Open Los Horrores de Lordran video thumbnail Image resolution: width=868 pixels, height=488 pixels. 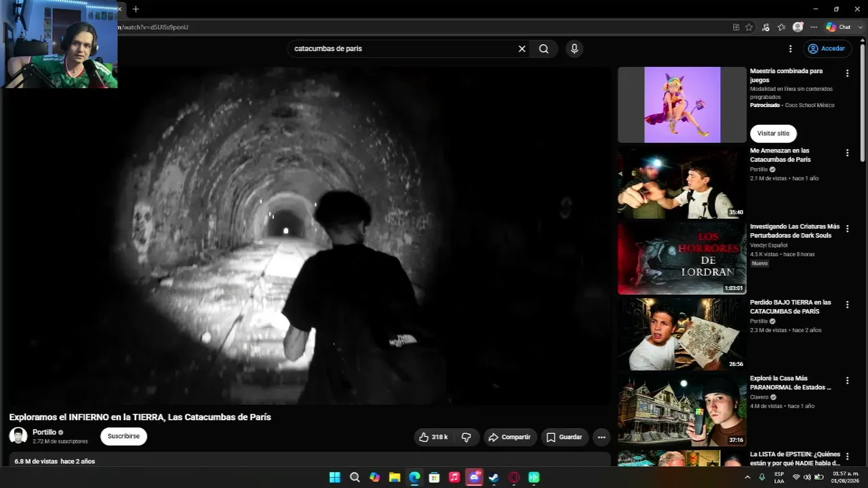point(682,258)
